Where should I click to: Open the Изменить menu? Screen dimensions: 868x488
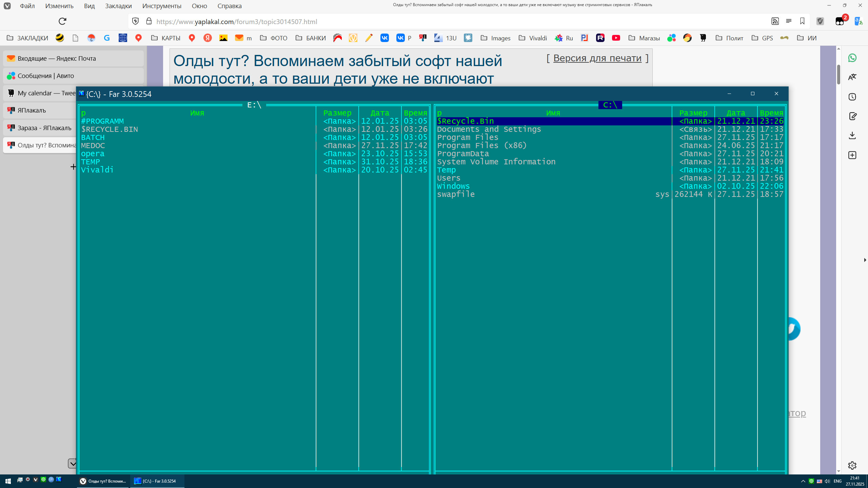coord(59,6)
